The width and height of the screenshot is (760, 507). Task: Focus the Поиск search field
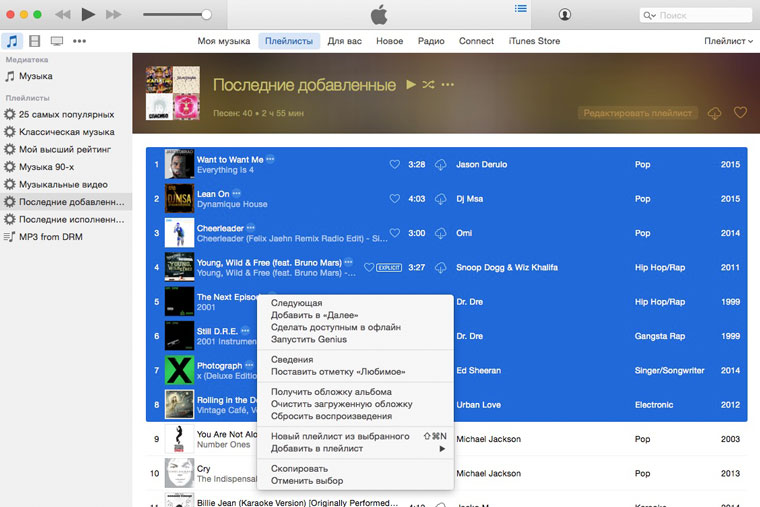[696, 16]
